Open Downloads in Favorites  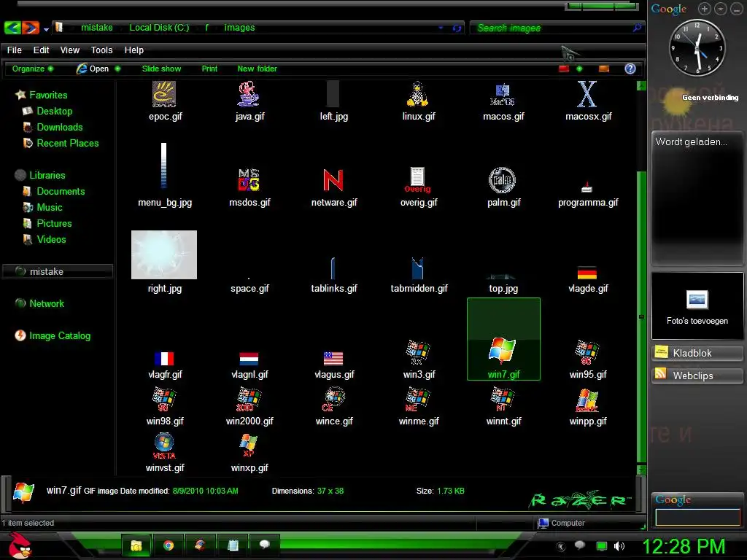[x=60, y=127]
